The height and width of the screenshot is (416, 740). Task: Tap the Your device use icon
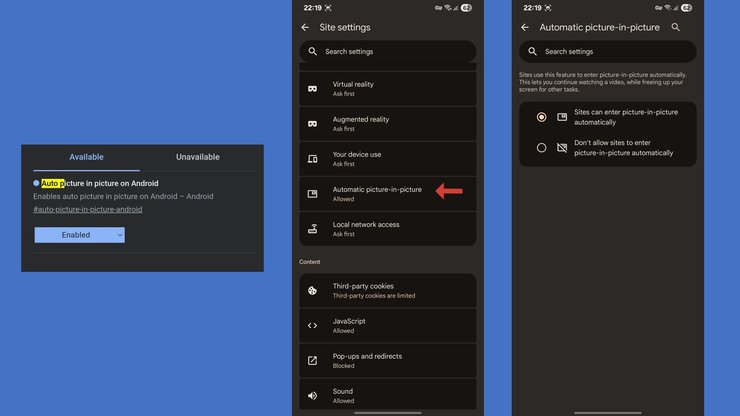tap(312, 159)
